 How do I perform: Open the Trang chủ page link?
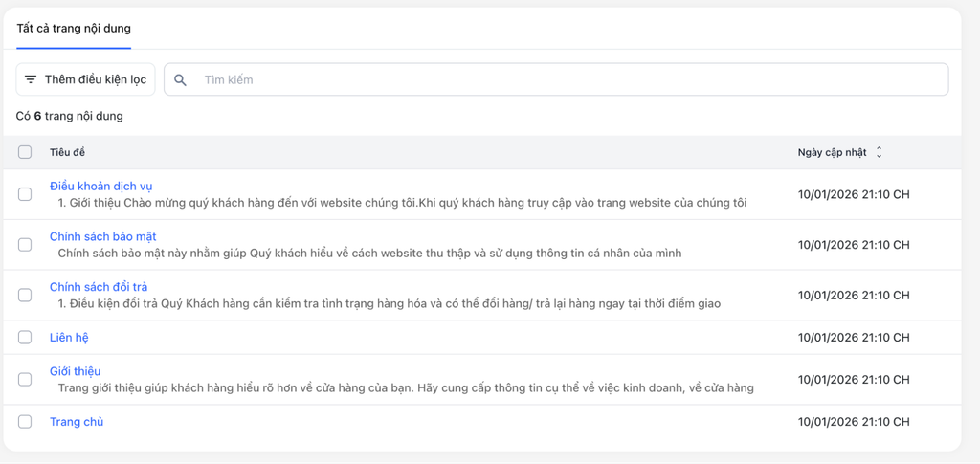pos(77,422)
